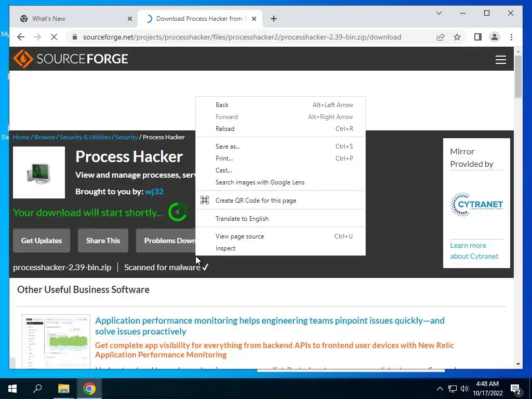Open the wj32 author link
This screenshot has height=399, width=532.
(154, 191)
